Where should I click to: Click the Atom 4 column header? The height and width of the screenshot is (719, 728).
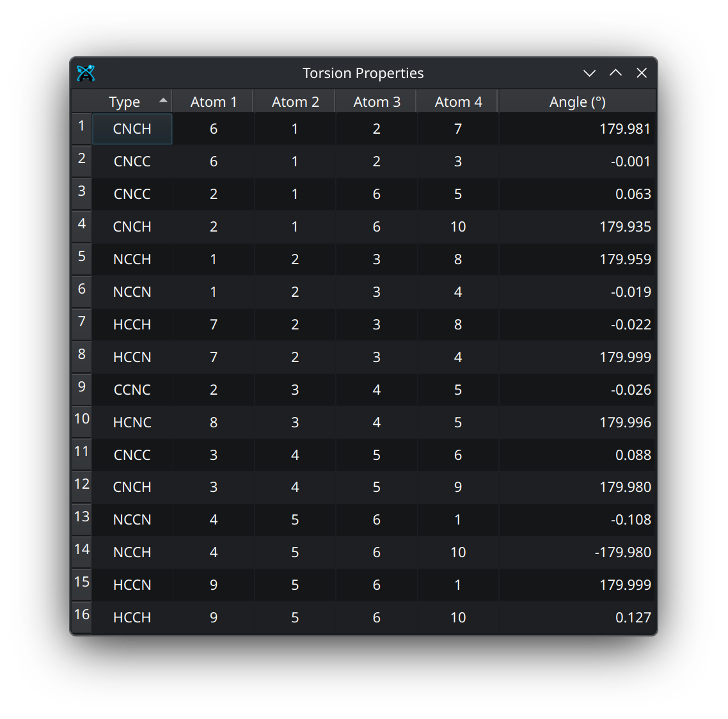tap(458, 102)
